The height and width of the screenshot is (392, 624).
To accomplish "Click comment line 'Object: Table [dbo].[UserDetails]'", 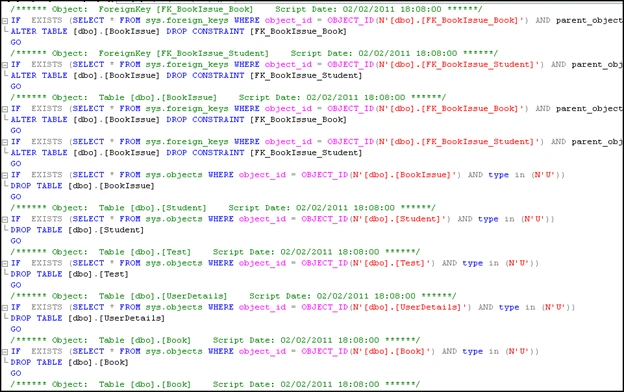I will point(233,296).
